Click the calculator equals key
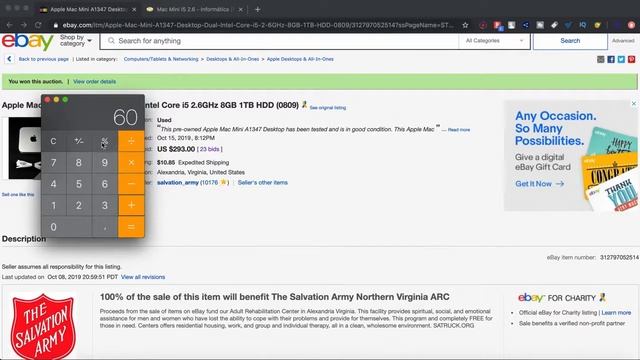Viewport: 640px width, 360px height. pos(131,227)
